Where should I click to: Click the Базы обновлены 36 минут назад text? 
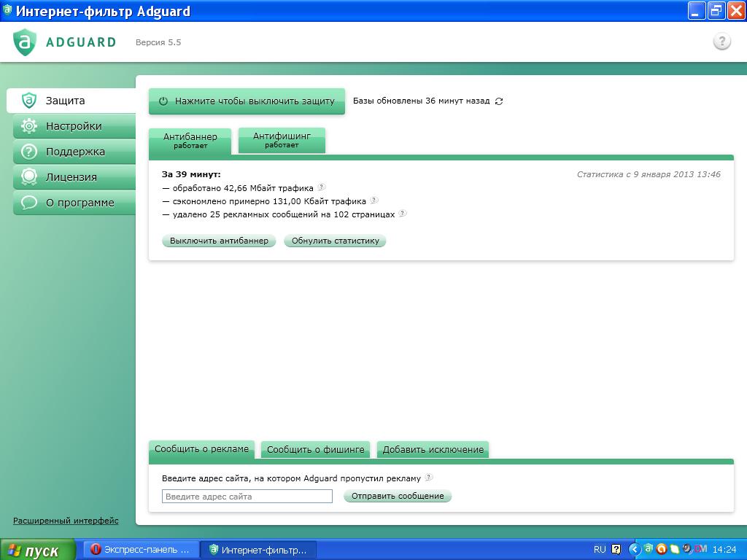421,101
